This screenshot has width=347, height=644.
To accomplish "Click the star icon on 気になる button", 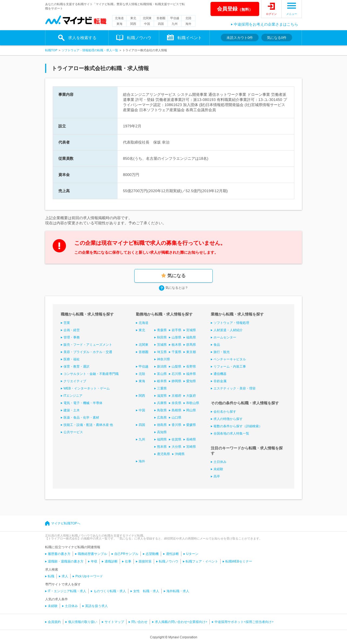I will coord(164,276).
